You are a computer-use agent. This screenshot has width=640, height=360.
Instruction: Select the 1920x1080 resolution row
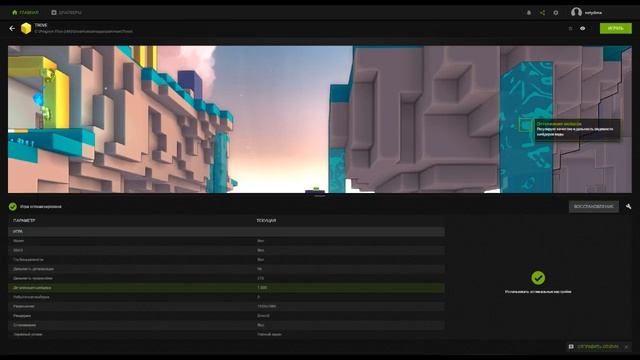[x=227, y=306]
